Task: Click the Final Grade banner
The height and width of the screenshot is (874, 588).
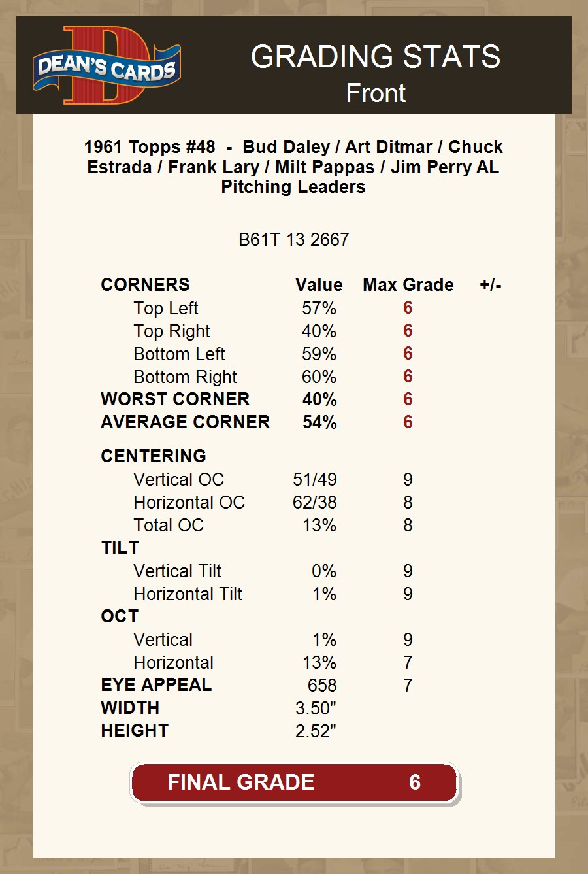Action: [294, 782]
